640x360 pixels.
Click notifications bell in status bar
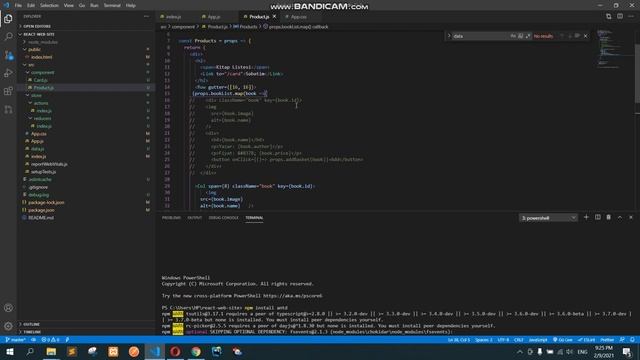[x=632, y=340]
